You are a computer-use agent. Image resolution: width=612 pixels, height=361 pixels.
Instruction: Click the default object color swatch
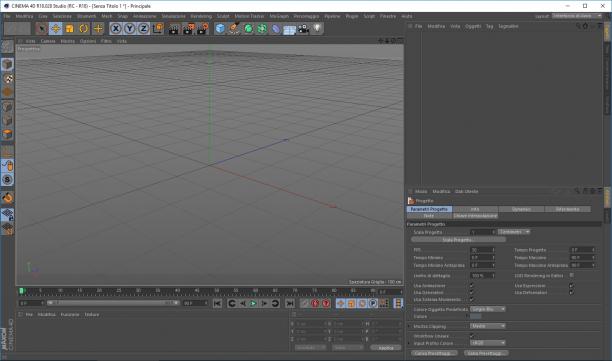(x=475, y=317)
